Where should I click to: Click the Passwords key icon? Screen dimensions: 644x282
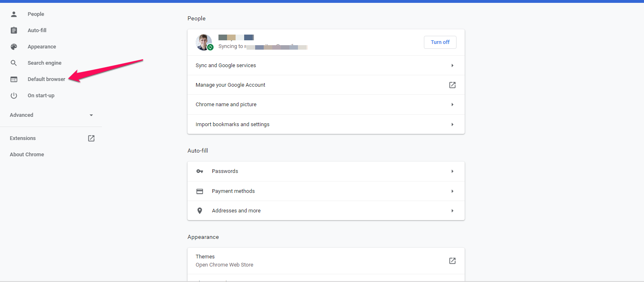tap(200, 171)
